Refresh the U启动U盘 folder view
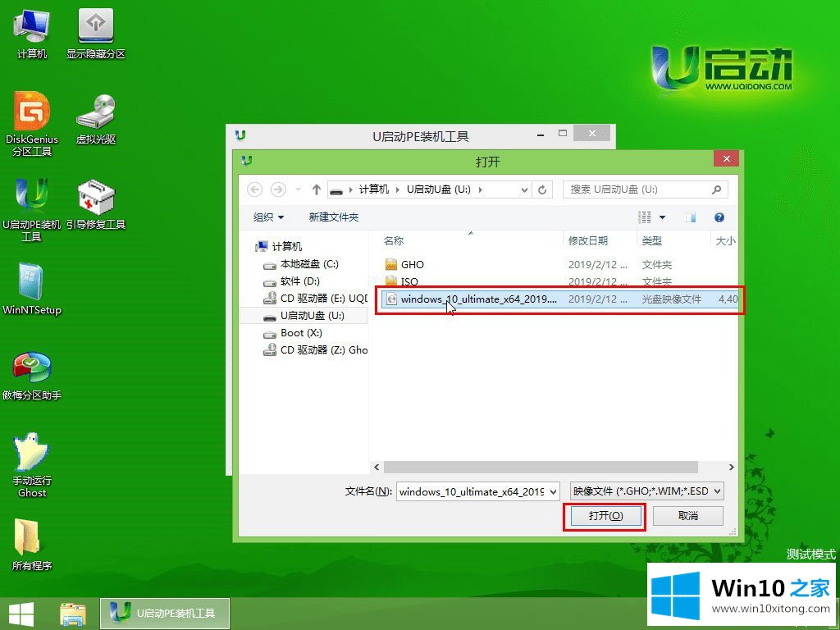 (542, 189)
